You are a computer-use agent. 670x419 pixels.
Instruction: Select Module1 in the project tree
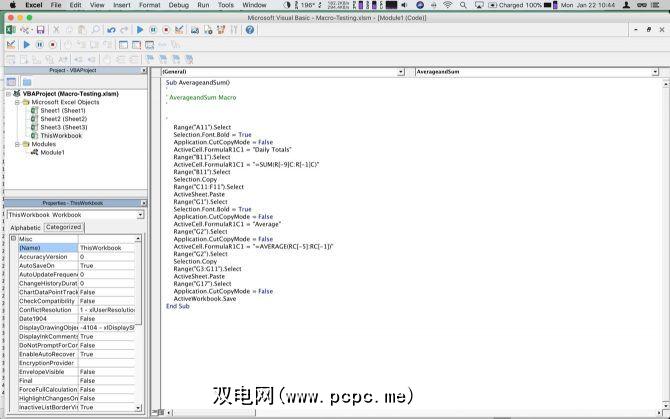pyautogui.click(x=52, y=153)
